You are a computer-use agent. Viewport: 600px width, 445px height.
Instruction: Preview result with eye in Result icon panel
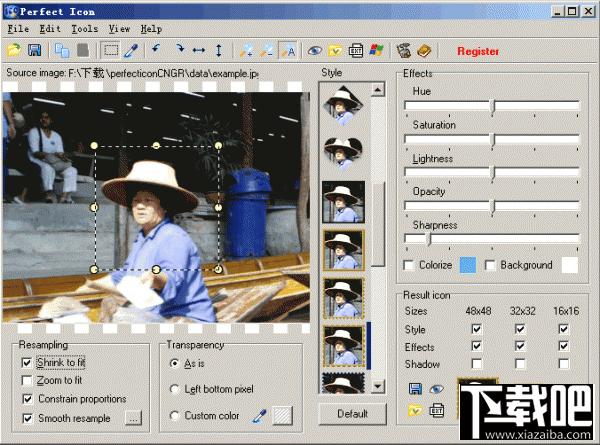click(436, 390)
